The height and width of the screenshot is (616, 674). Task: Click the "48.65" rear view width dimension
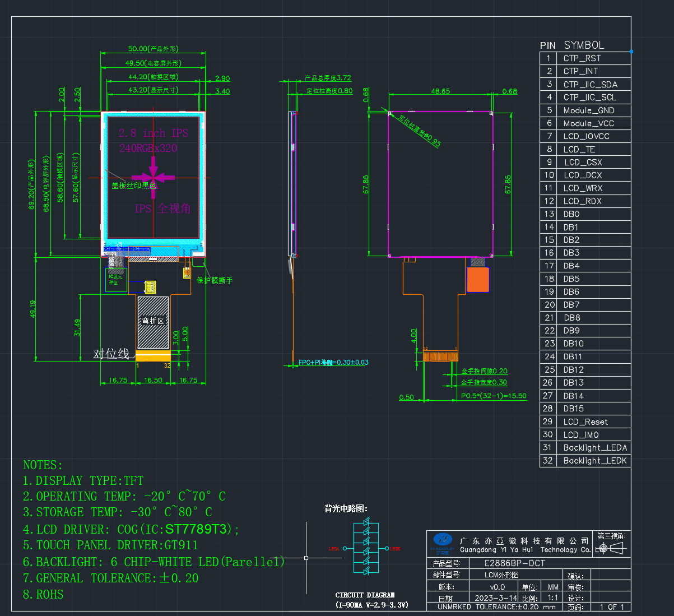[440, 91]
